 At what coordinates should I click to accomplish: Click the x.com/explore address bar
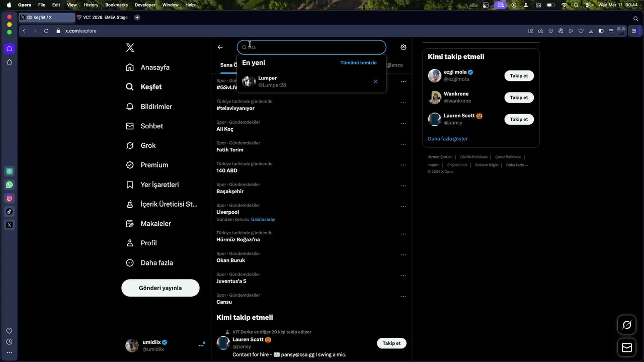tap(80, 31)
